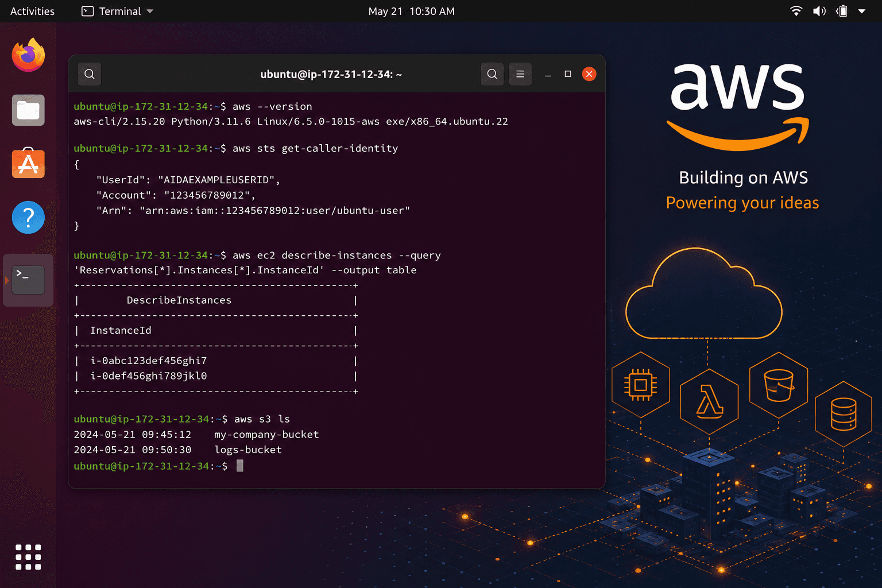Select the Terminal icon in the dock
This screenshot has height=588, width=882.
pyautogui.click(x=28, y=280)
